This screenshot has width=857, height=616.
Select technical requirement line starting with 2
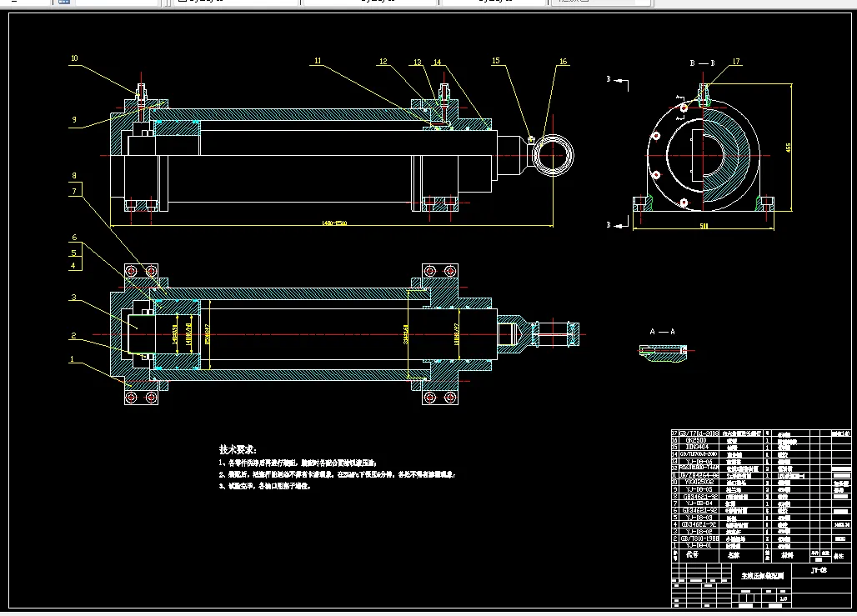(338, 474)
